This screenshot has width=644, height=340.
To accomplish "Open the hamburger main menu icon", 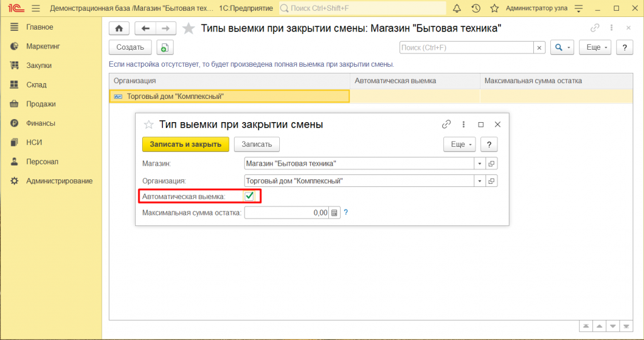I will click(x=35, y=8).
